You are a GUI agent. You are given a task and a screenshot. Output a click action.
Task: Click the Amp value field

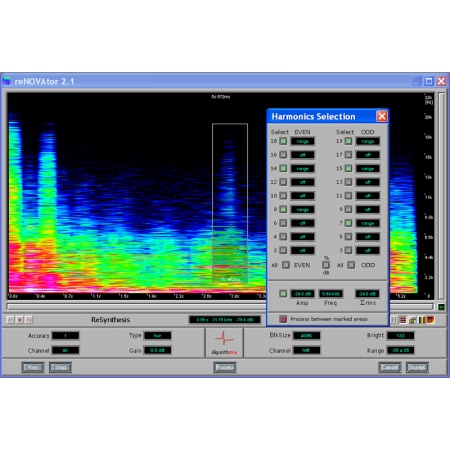[x=303, y=294]
